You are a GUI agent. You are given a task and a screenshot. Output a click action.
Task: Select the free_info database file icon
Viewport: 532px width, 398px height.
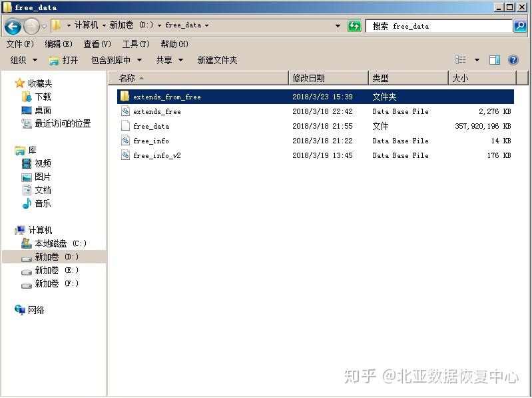click(x=125, y=140)
